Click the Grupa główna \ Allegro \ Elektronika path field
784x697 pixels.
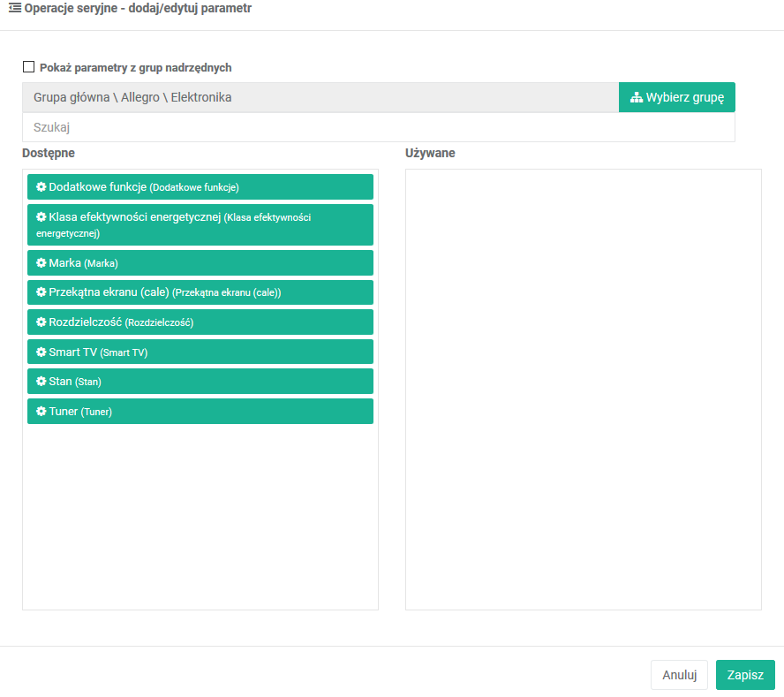320,97
